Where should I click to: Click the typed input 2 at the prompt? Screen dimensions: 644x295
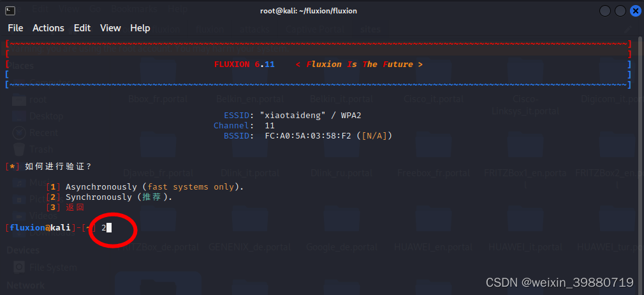pos(104,227)
